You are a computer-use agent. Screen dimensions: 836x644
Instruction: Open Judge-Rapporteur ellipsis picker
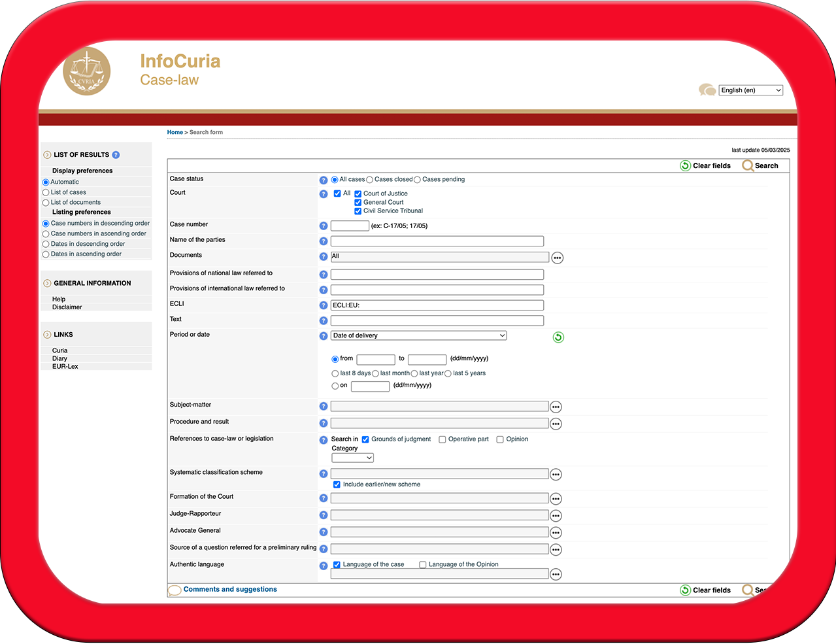(556, 516)
